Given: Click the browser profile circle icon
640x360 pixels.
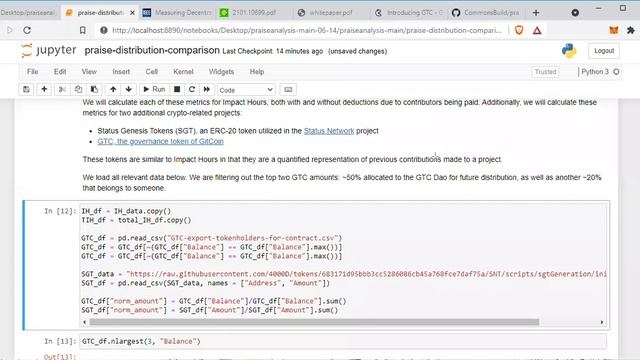Looking at the screenshot, I should [x=575, y=13].
